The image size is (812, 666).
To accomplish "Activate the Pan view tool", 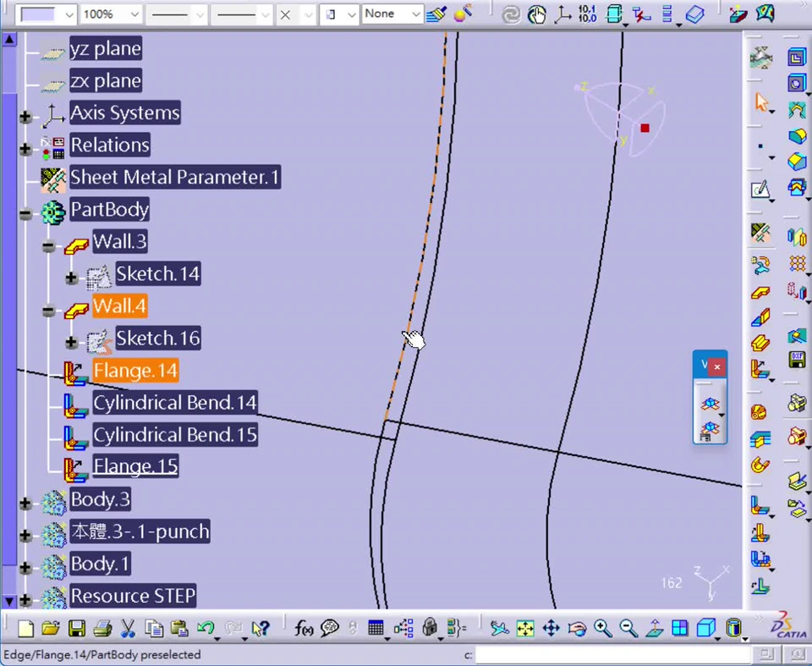I will (x=551, y=628).
